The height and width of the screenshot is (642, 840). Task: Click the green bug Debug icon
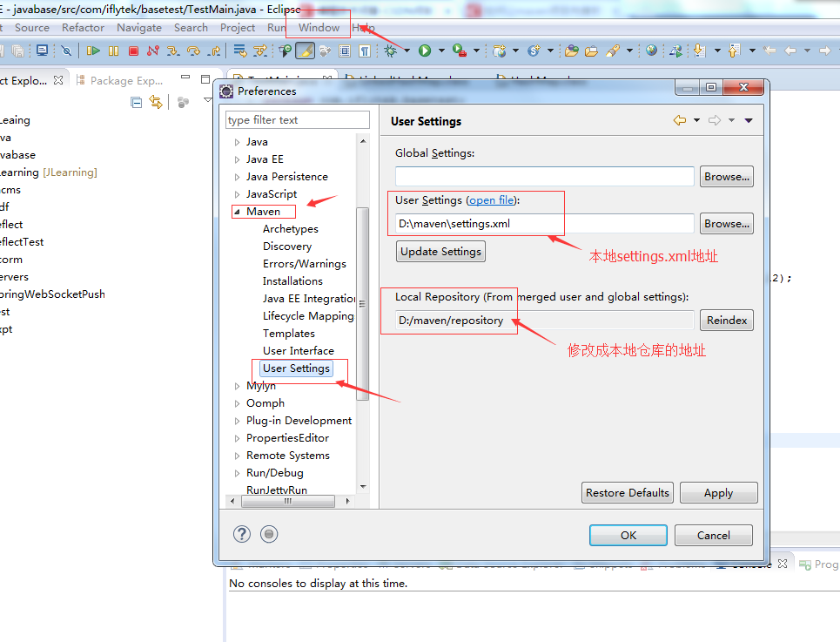tap(391, 51)
